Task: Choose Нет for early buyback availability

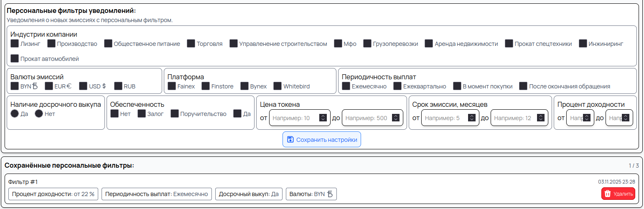Action: [x=39, y=113]
